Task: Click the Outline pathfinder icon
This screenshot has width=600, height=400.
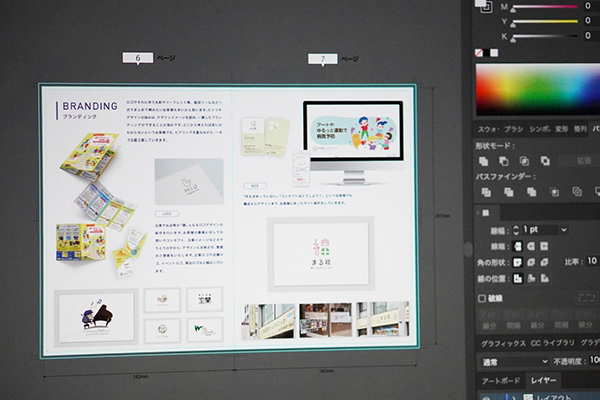Action: [x=577, y=191]
